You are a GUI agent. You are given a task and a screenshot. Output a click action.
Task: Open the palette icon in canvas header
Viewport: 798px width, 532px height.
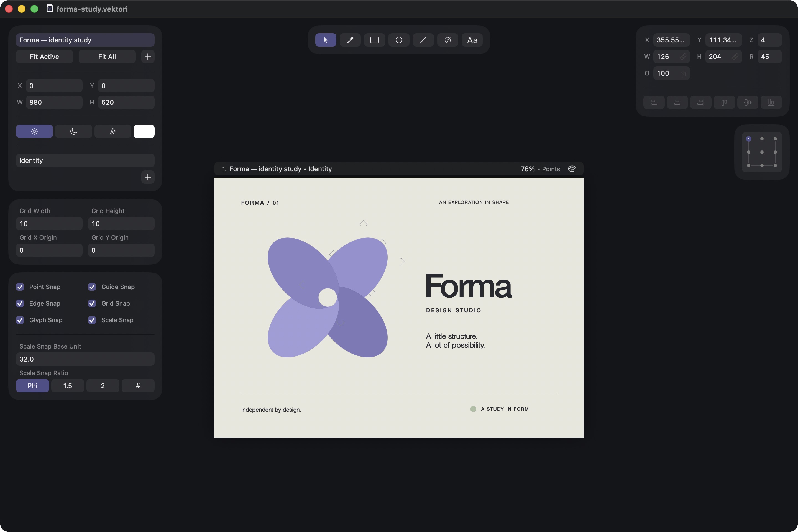pyautogui.click(x=572, y=169)
